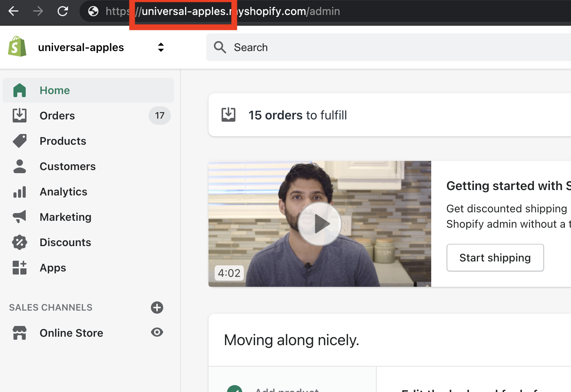Click the Marketing megaphone icon
The width and height of the screenshot is (571, 392).
(20, 217)
